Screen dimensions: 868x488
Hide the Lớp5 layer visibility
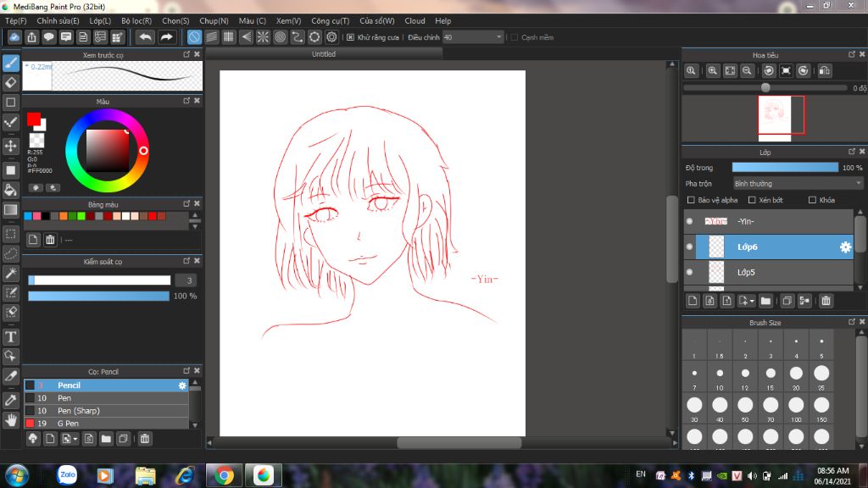[690, 272]
